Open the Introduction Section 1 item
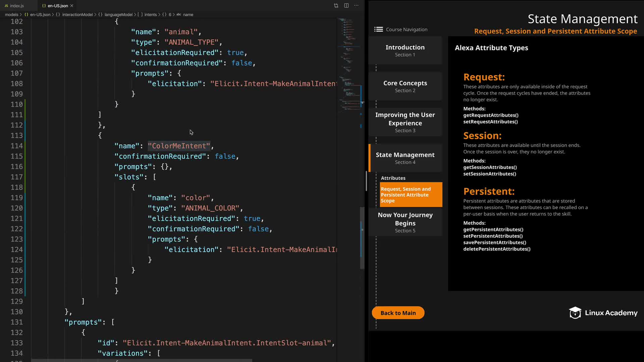644x362 pixels. tap(405, 51)
